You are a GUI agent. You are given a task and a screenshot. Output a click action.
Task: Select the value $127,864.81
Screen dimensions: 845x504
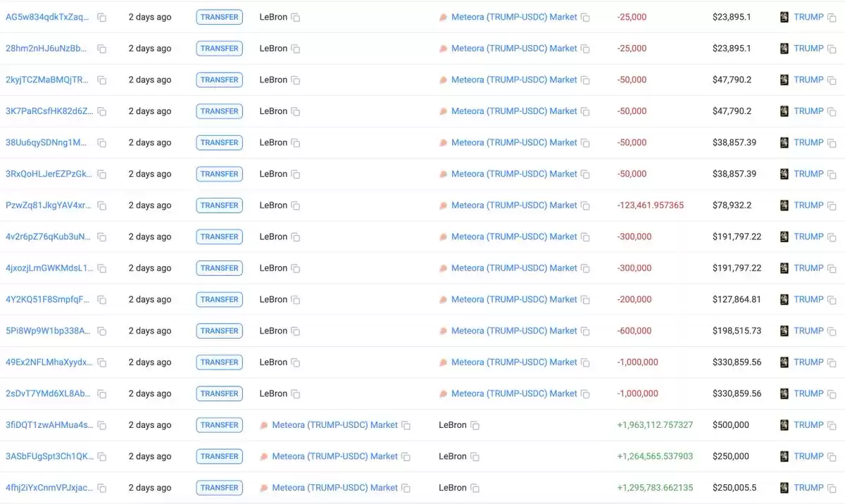coord(737,299)
